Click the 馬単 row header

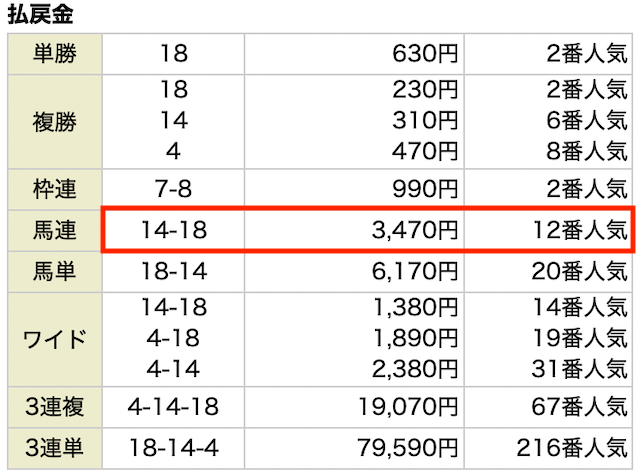(x=55, y=272)
